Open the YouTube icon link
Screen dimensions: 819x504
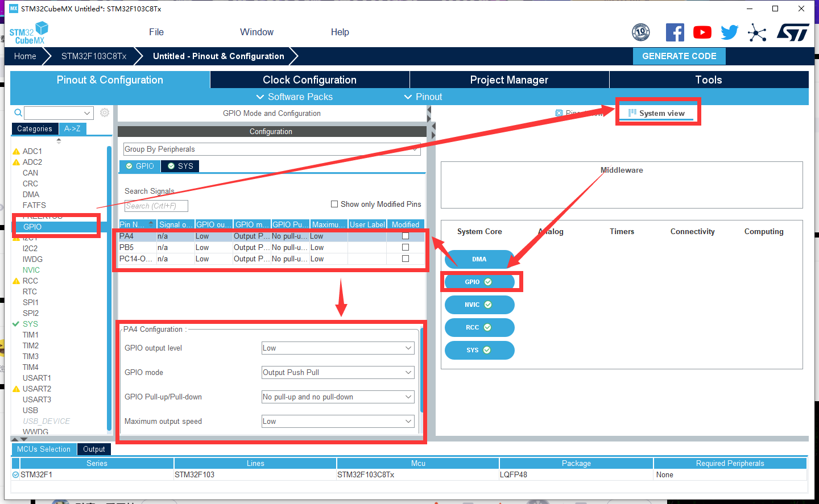click(x=702, y=32)
